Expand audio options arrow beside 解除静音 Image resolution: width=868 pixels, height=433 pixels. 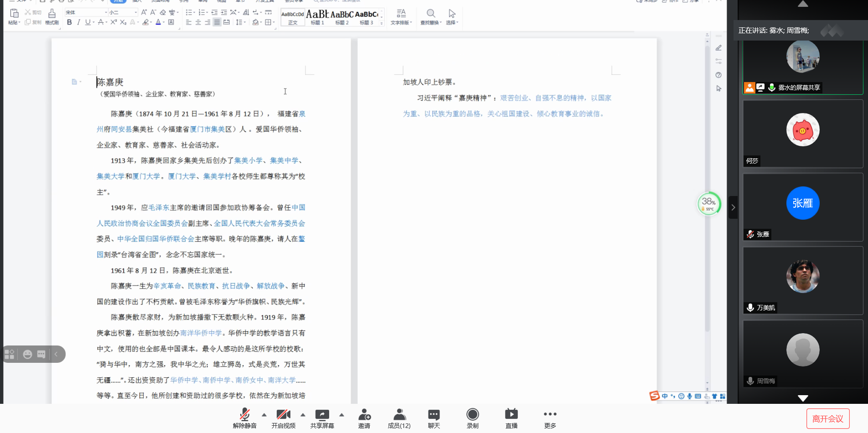(x=264, y=415)
